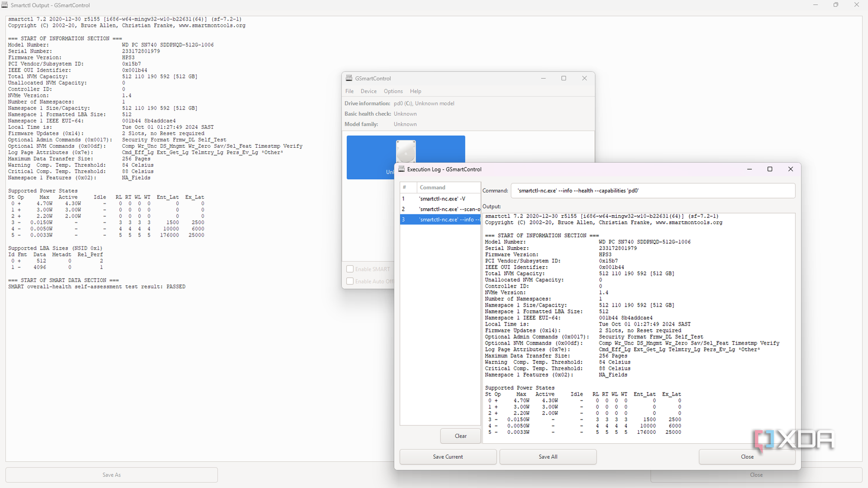This screenshot has height=488, width=868.
Task: Click into the Command text field
Action: coord(652,191)
